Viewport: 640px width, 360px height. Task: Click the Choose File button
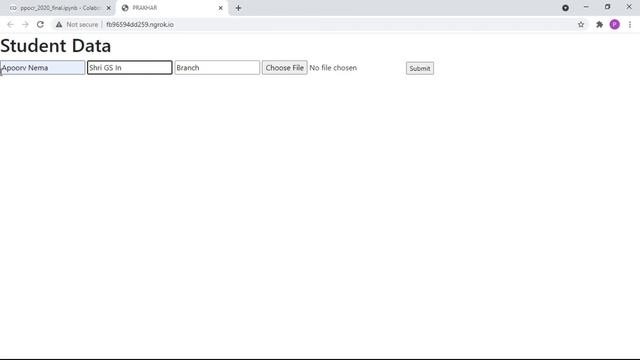tap(284, 68)
